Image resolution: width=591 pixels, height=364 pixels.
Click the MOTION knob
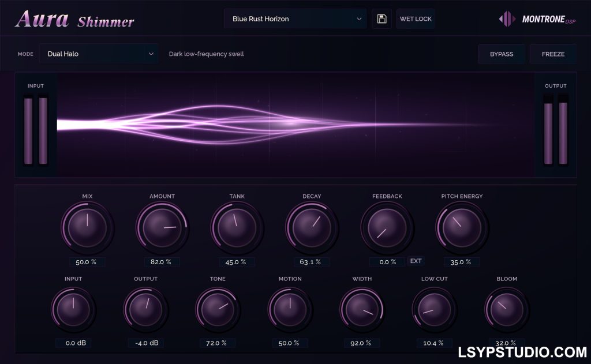pos(290,310)
